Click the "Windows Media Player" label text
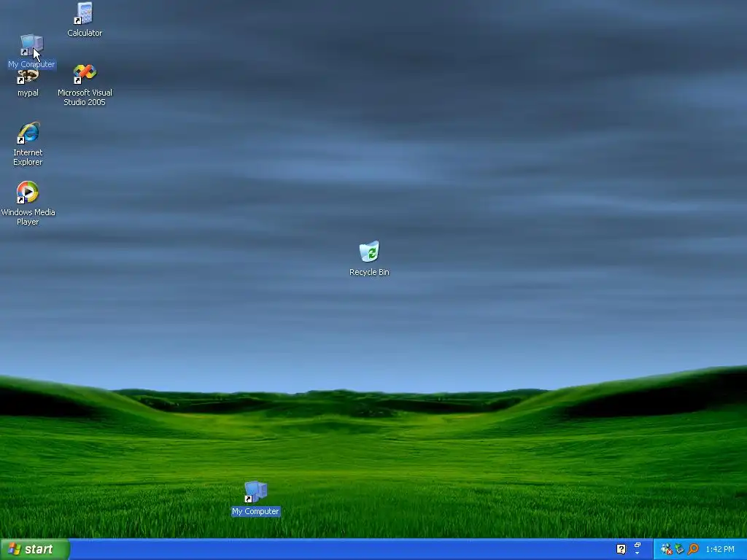The width and height of the screenshot is (747, 560). [x=28, y=217]
